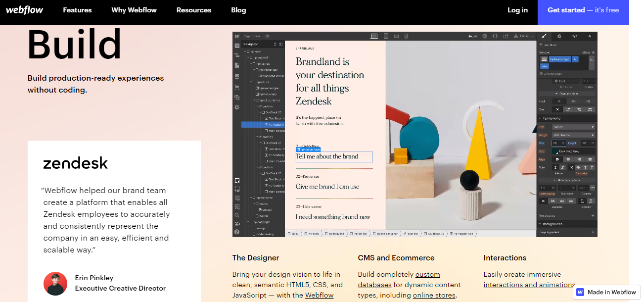Click the help question mark icon in the Designer

pyautogui.click(x=237, y=232)
